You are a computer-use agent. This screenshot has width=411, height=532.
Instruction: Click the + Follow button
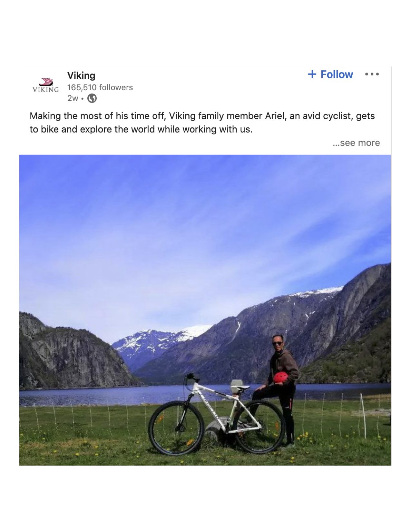click(x=330, y=74)
